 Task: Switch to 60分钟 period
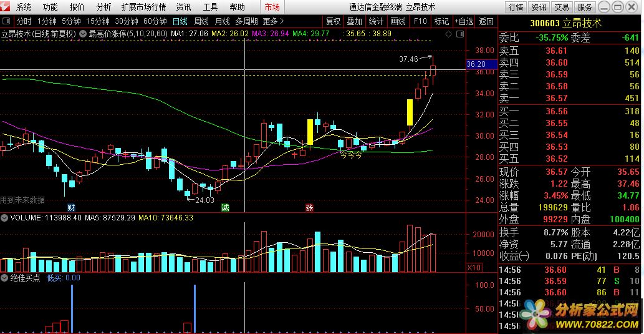click(x=155, y=21)
